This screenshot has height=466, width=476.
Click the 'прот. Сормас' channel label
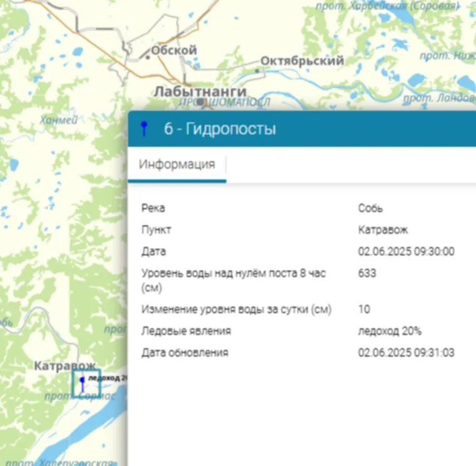coord(80,397)
